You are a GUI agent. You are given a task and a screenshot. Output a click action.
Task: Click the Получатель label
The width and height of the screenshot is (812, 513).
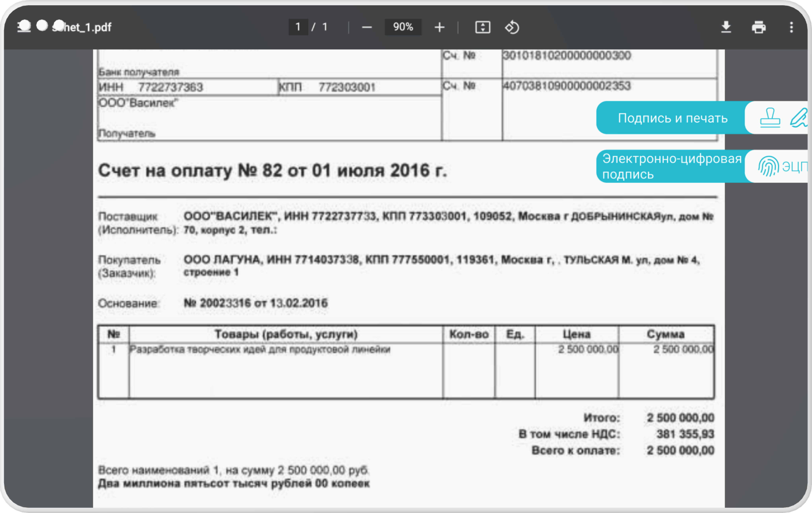point(127,133)
